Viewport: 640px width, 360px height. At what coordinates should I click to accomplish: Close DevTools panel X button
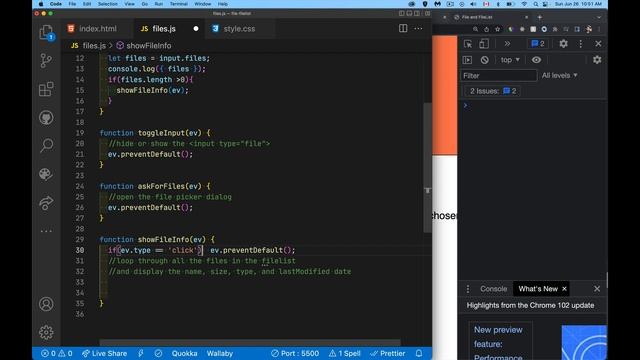(x=598, y=44)
